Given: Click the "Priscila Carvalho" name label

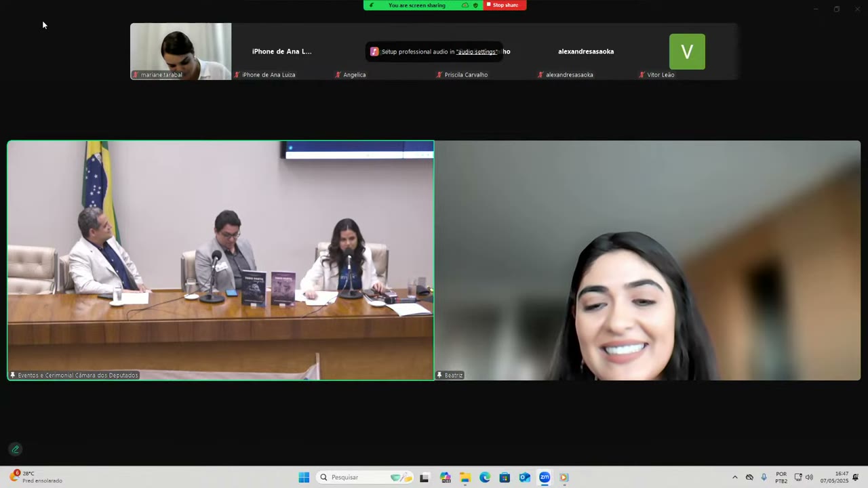Looking at the screenshot, I should pos(466,75).
